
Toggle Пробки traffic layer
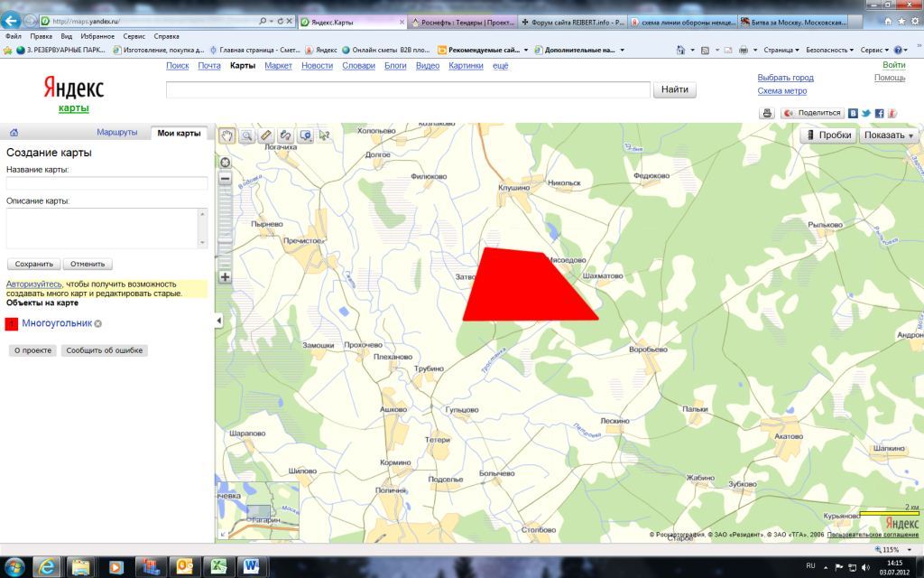point(828,135)
